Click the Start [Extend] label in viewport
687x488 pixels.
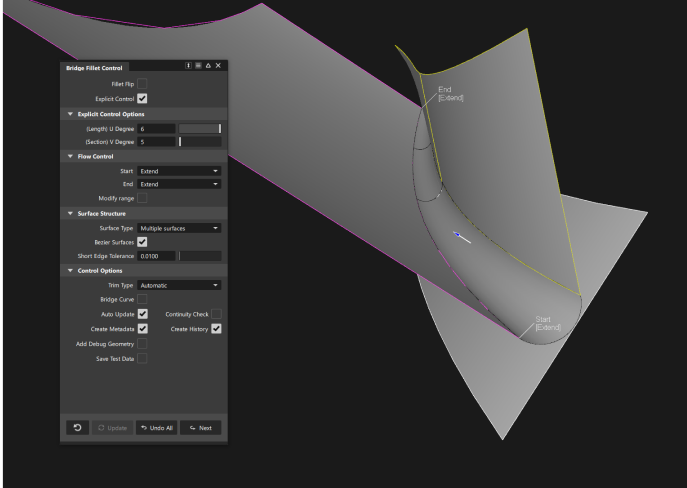tap(548, 323)
